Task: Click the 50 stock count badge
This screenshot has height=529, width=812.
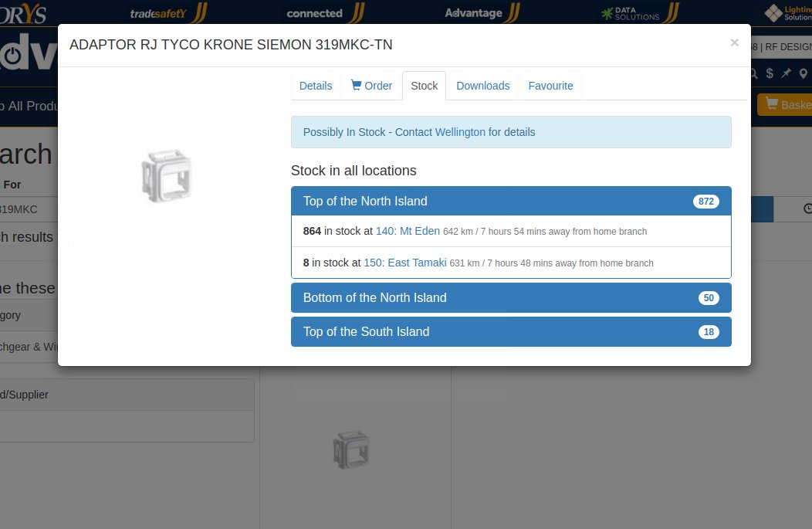Action: 709,298
